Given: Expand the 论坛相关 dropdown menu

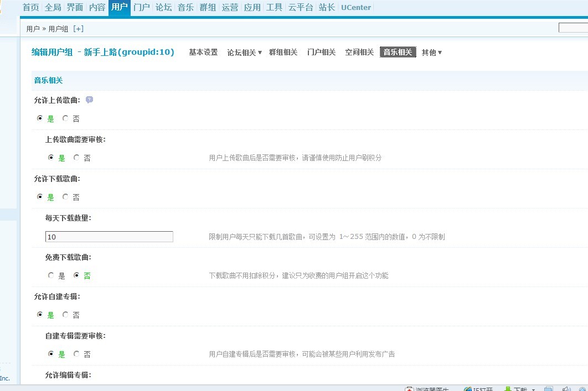Looking at the screenshot, I should pos(244,53).
